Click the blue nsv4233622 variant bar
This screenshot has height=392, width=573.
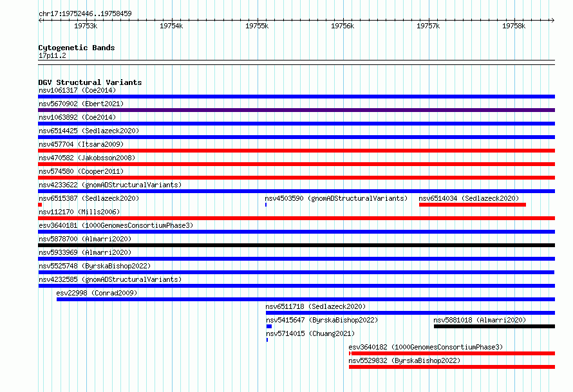[x=296, y=191]
